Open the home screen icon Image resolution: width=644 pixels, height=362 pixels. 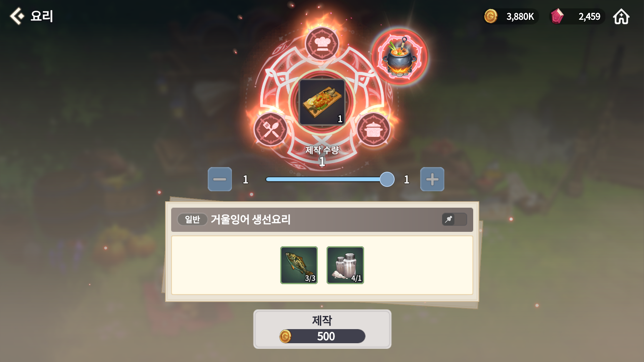point(621,16)
